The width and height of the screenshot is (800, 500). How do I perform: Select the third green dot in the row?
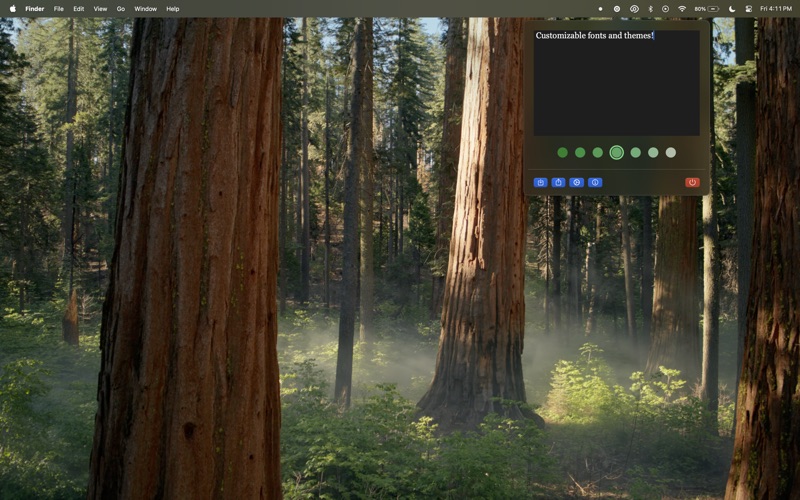pyautogui.click(x=598, y=153)
